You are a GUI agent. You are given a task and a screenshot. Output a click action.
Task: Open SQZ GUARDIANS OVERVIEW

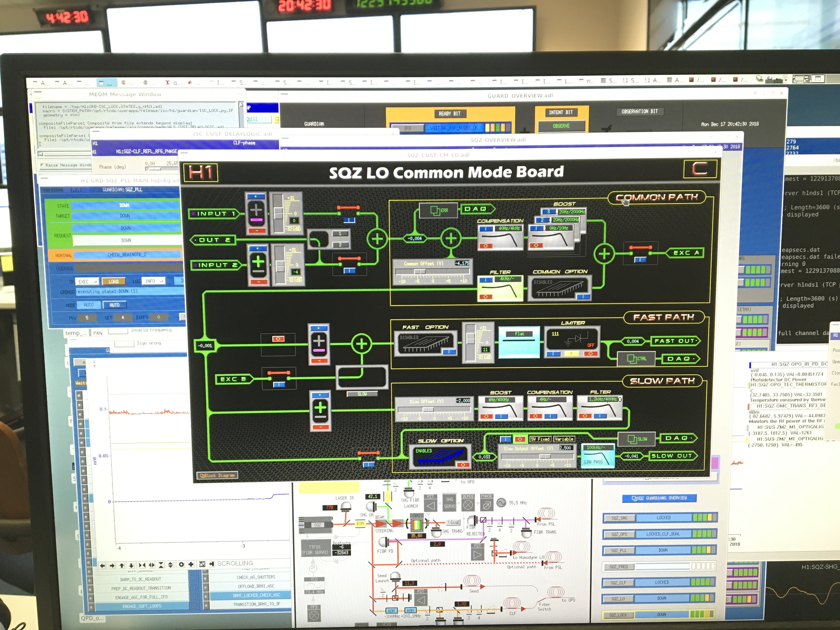[x=659, y=498]
